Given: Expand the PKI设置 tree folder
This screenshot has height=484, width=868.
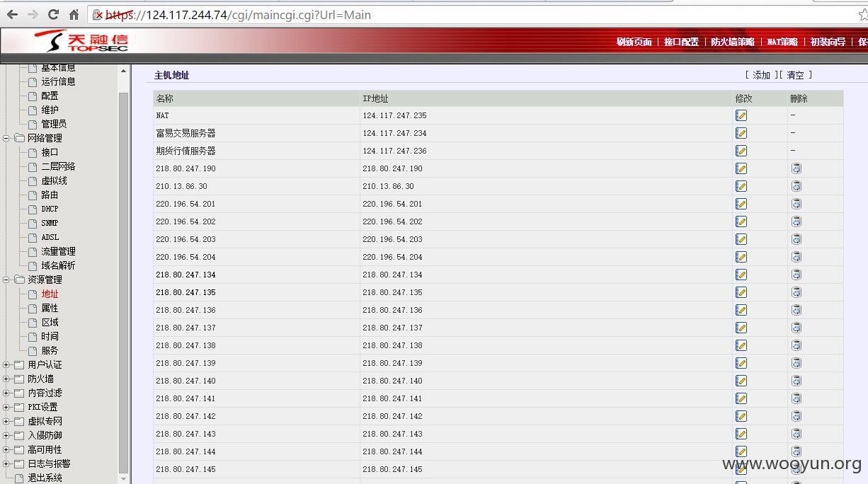Looking at the screenshot, I should [6, 407].
